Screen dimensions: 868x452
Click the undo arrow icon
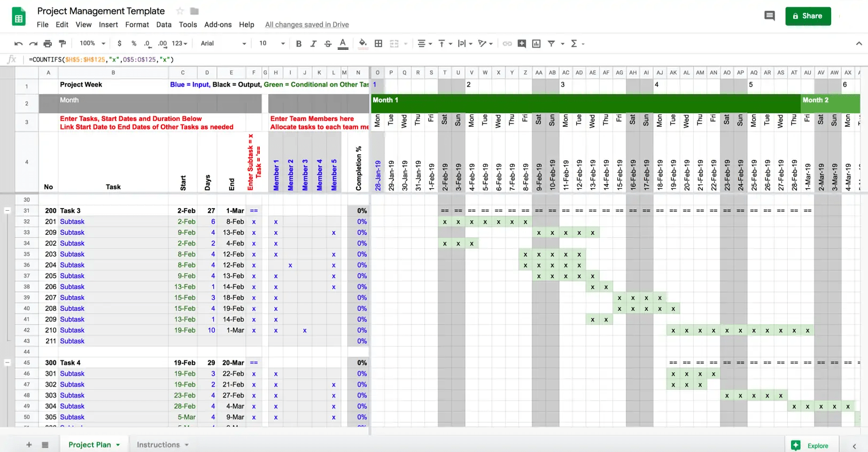(19, 44)
